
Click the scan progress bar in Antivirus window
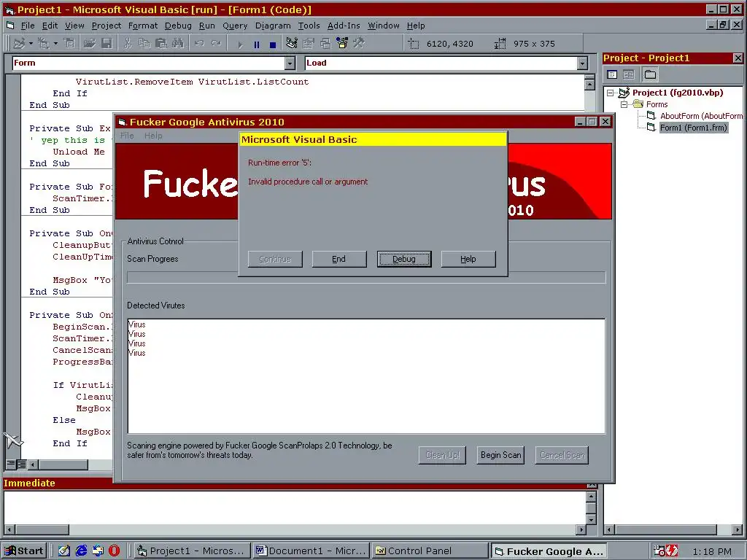click(x=366, y=277)
